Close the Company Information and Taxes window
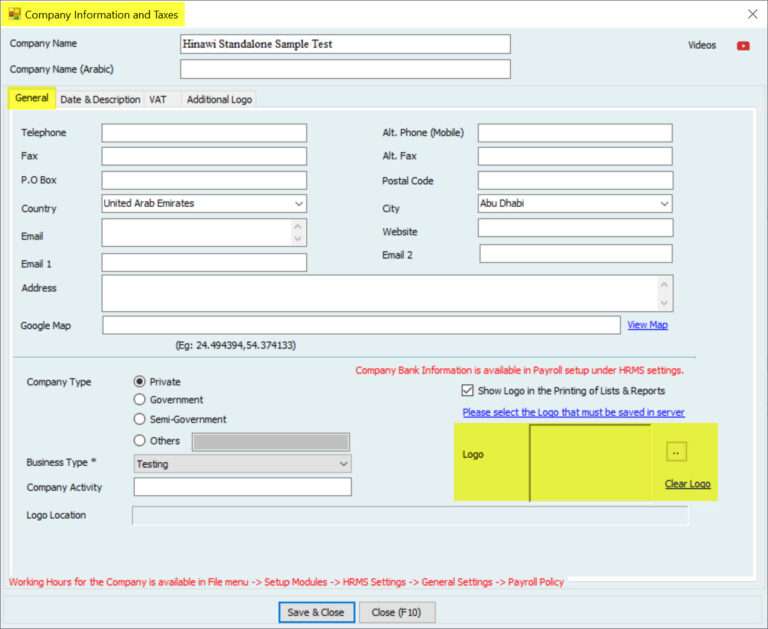 pyautogui.click(x=752, y=14)
